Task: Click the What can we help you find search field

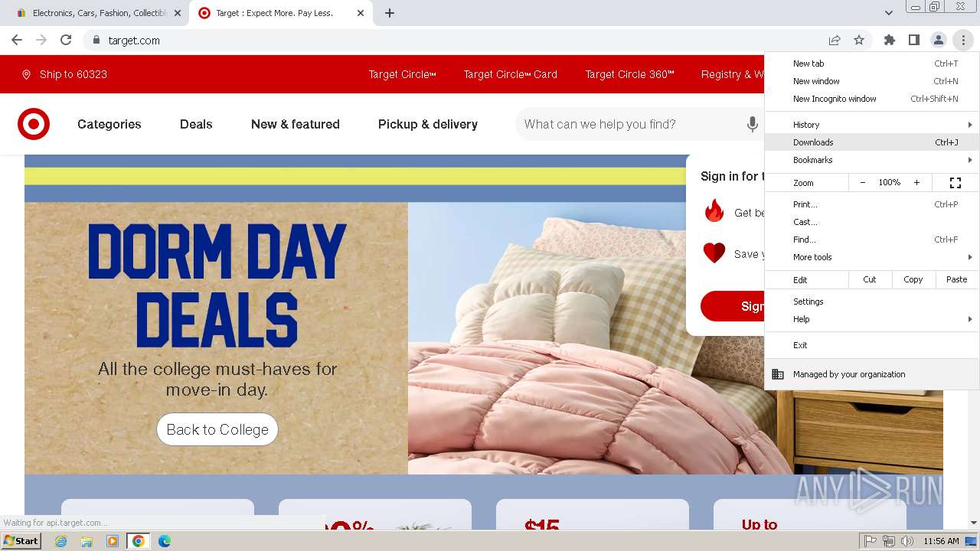Action: (x=628, y=124)
